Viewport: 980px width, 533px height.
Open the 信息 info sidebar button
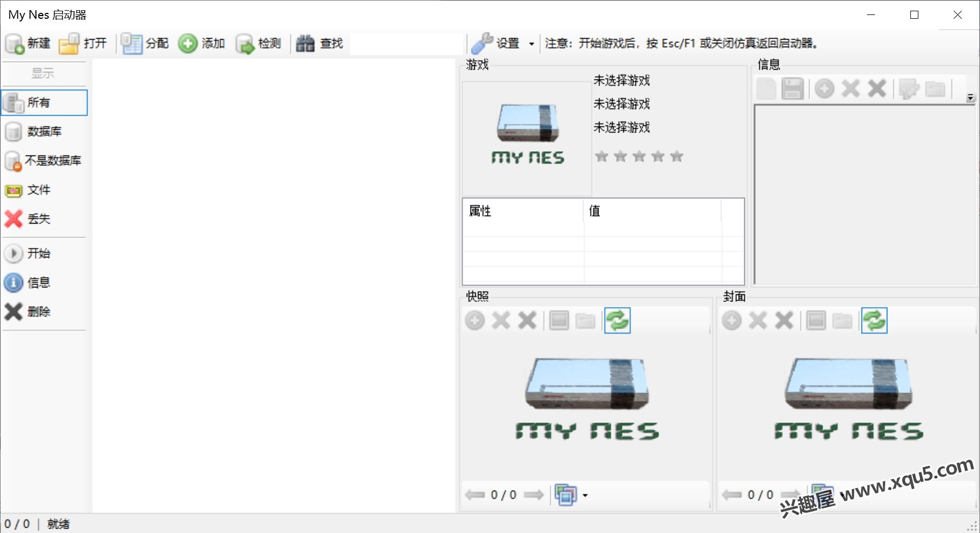point(44,282)
